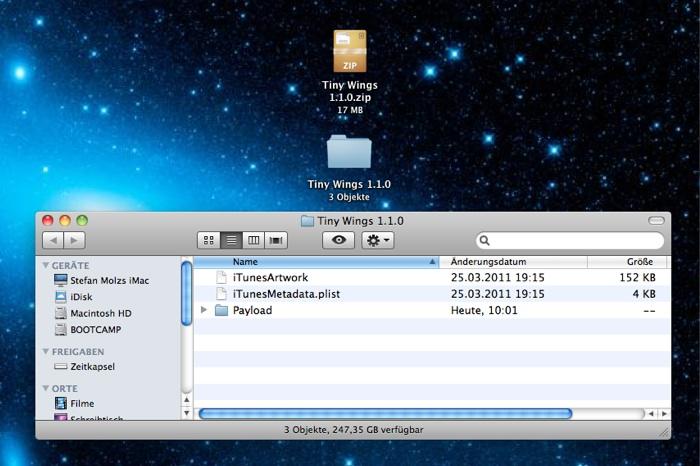Viewport: 700px width, 466px height.
Task: Toggle the toolbar with the pill button
Action: (656, 221)
